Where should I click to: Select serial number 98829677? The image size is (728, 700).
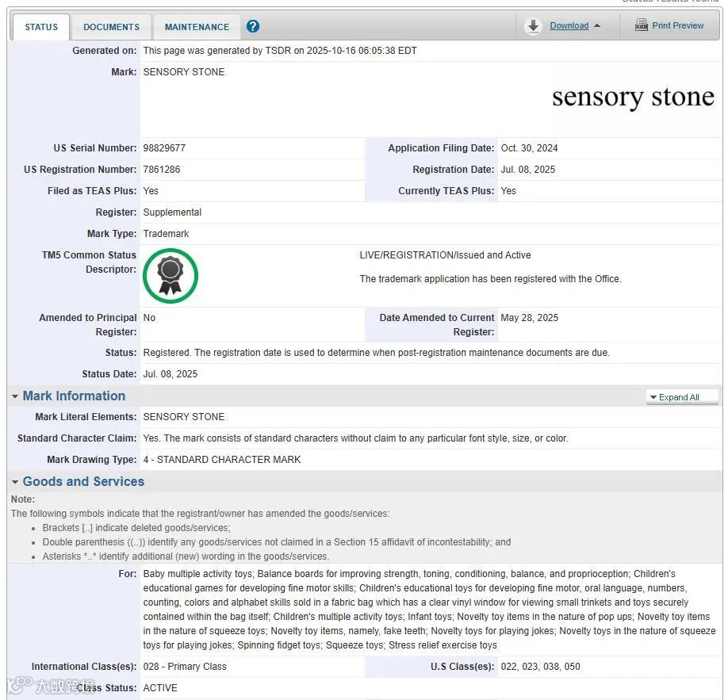pos(164,148)
